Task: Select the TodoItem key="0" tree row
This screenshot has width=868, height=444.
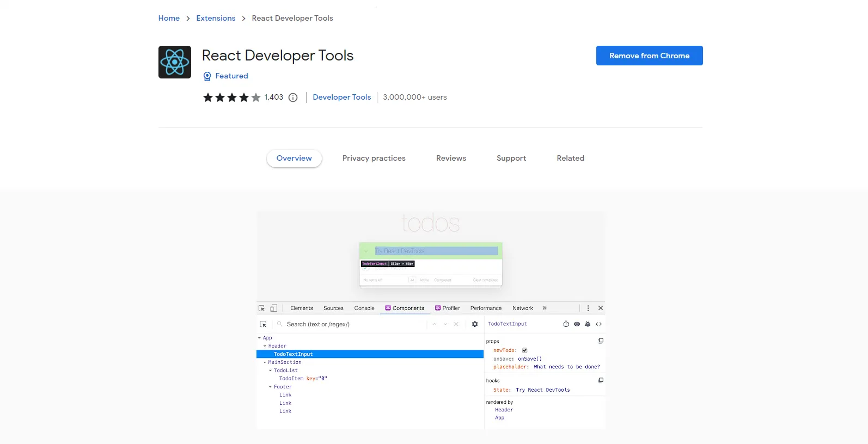Action: click(303, 379)
